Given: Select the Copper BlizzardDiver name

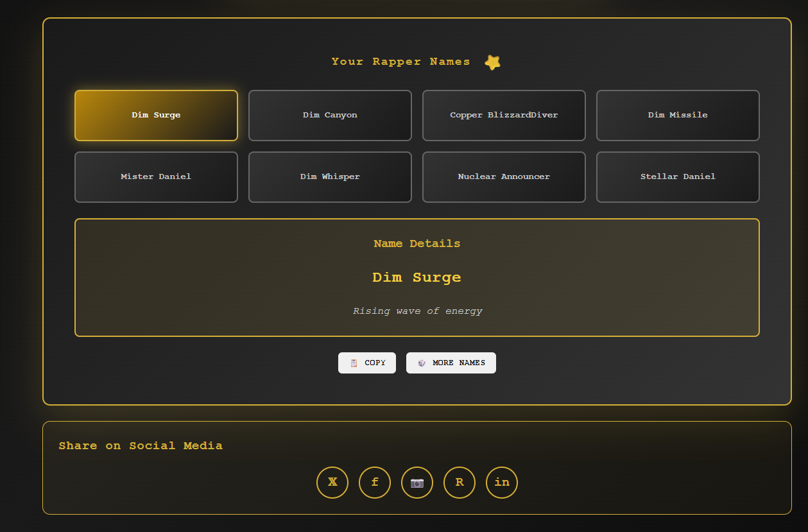Looking at the screenshot, I should click(504, 116).
